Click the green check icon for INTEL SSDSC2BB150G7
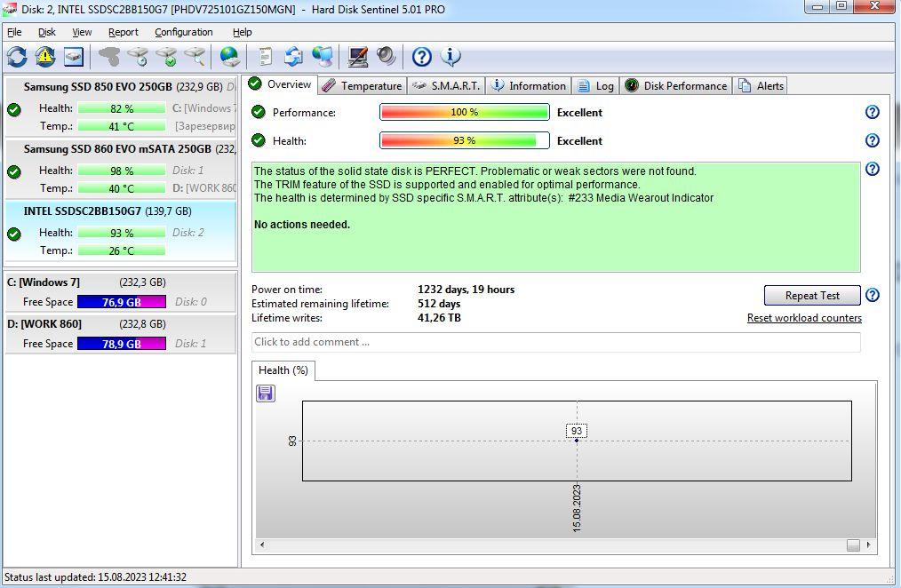 tap(14, 234)
